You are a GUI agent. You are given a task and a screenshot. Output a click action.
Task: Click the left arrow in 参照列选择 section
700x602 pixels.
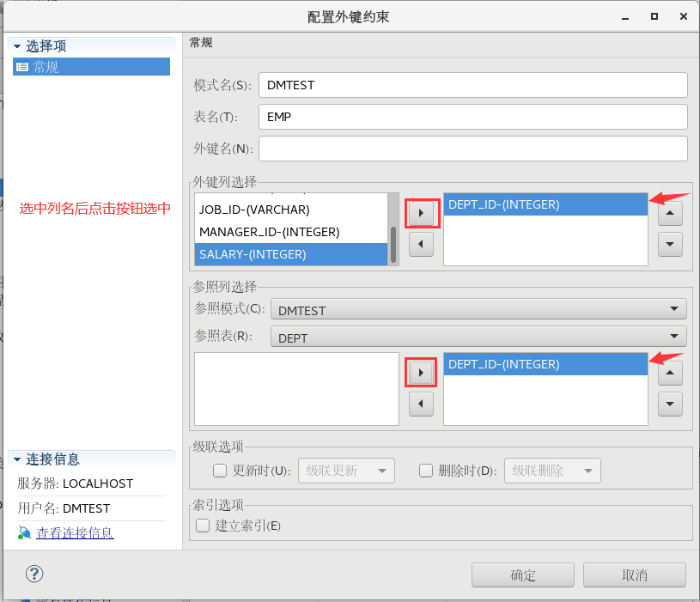421,404
